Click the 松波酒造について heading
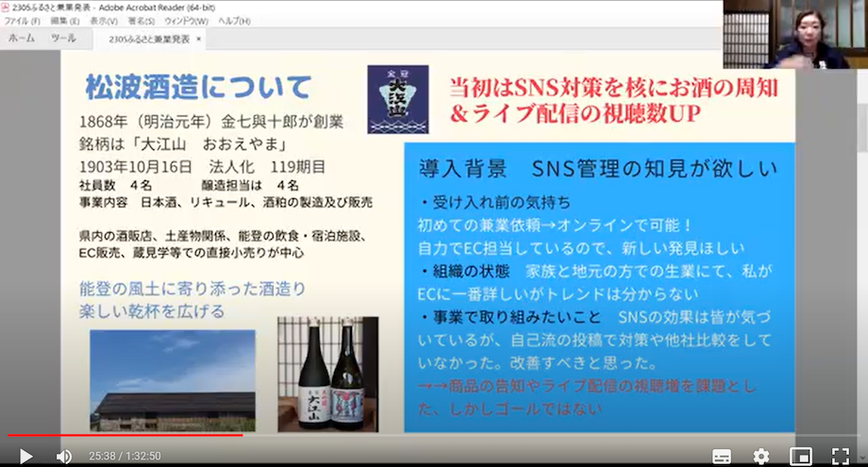Viewport: 868px width, 467px height. pyautogui.click(x=198, y=88)
